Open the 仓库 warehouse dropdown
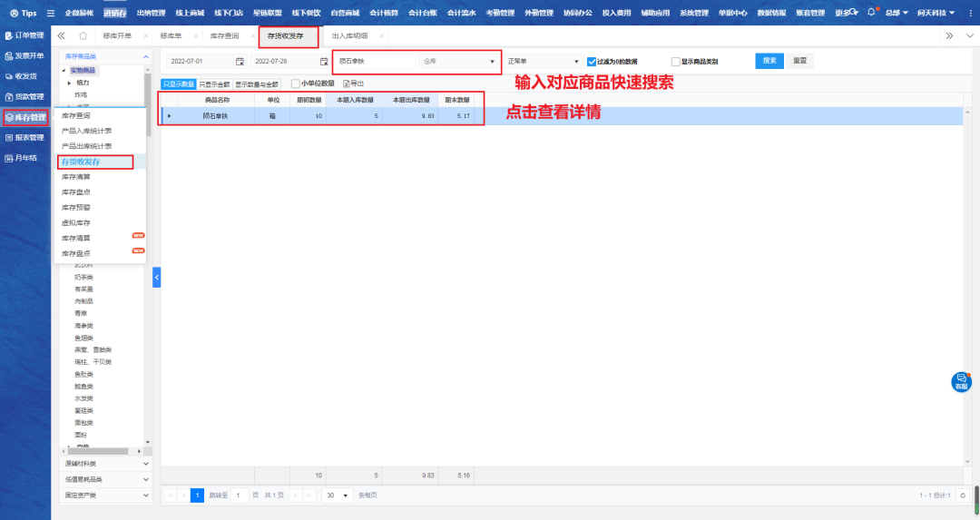This screenshot has width=980, height=520. tap(460, 62)
